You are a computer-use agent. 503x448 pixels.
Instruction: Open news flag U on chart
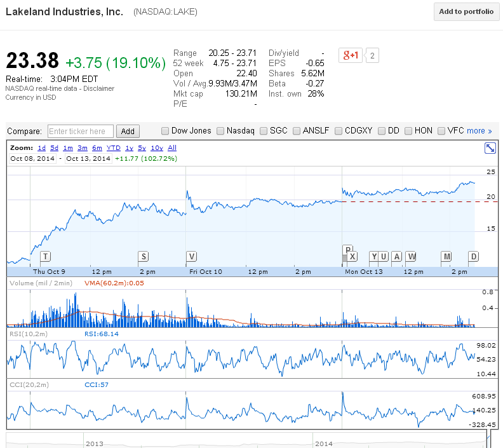click(x=384, y=257)
